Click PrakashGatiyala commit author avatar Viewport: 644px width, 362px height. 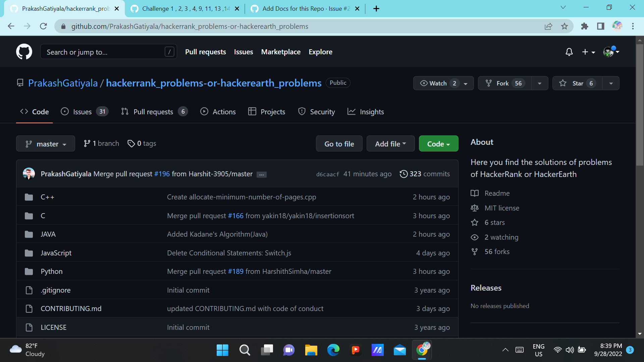(x=29, y=174)
